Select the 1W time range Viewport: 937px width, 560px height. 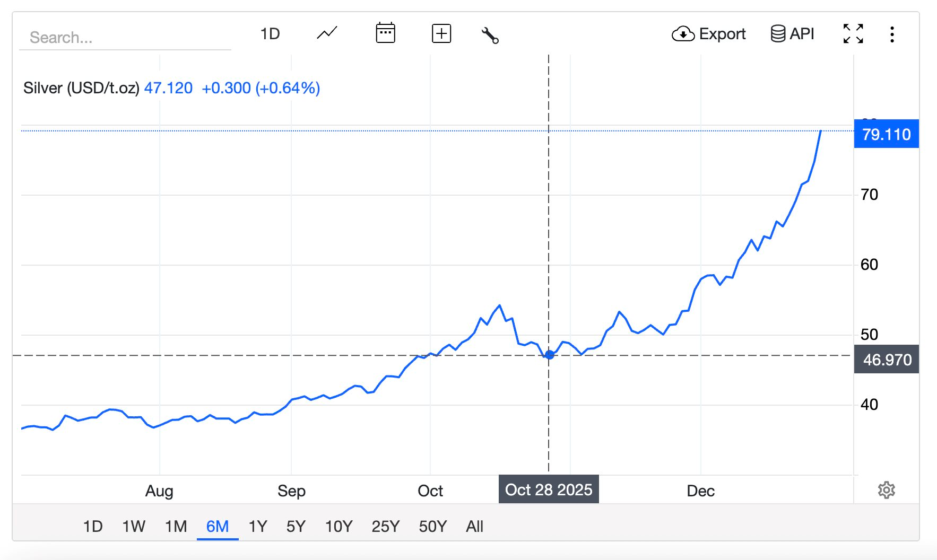(x=133, y=527)
